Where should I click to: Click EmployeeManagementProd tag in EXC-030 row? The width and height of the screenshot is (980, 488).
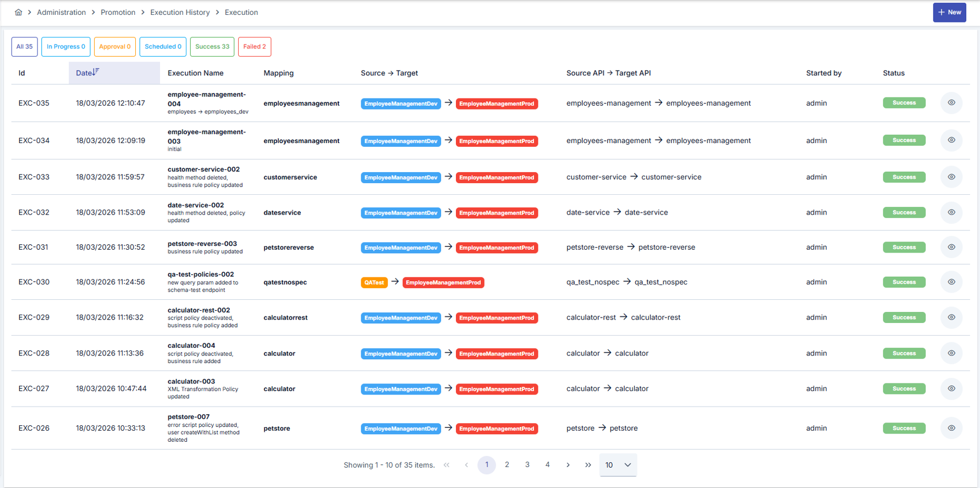[x=443, y=282]
